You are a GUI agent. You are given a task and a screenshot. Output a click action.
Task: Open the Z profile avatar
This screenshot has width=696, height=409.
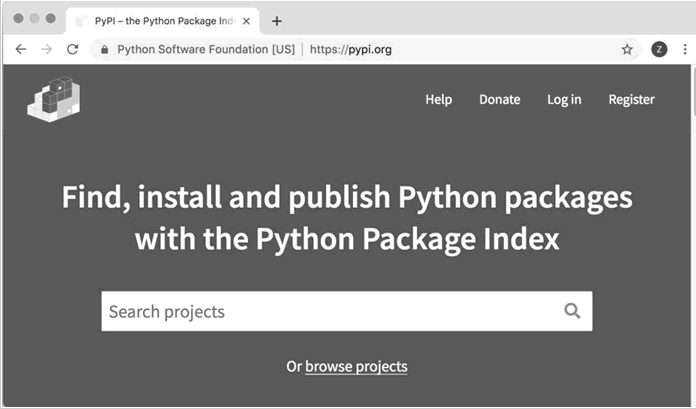[659, 49]
